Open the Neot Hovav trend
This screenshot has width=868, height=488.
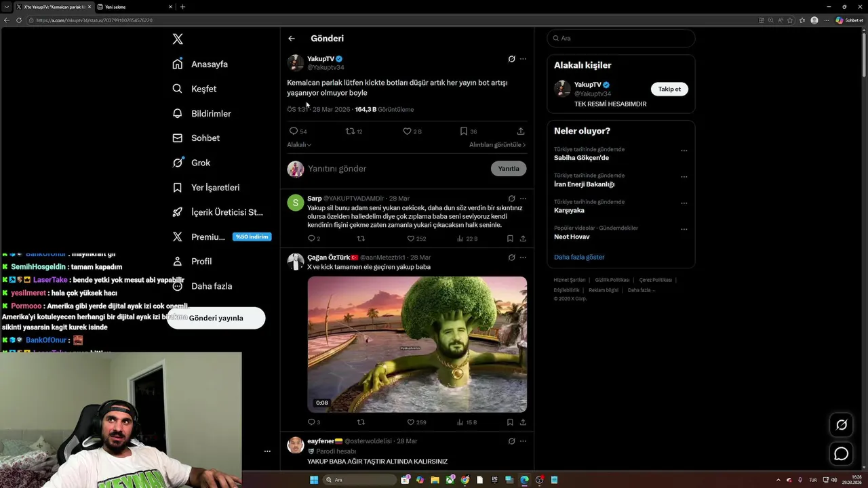[572, 237]
